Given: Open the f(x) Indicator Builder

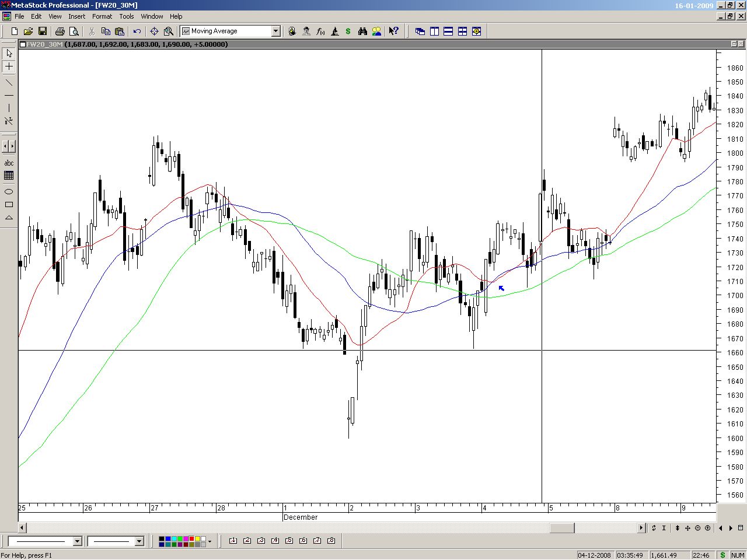Looking at the screenshot, I should coord(320,32).
